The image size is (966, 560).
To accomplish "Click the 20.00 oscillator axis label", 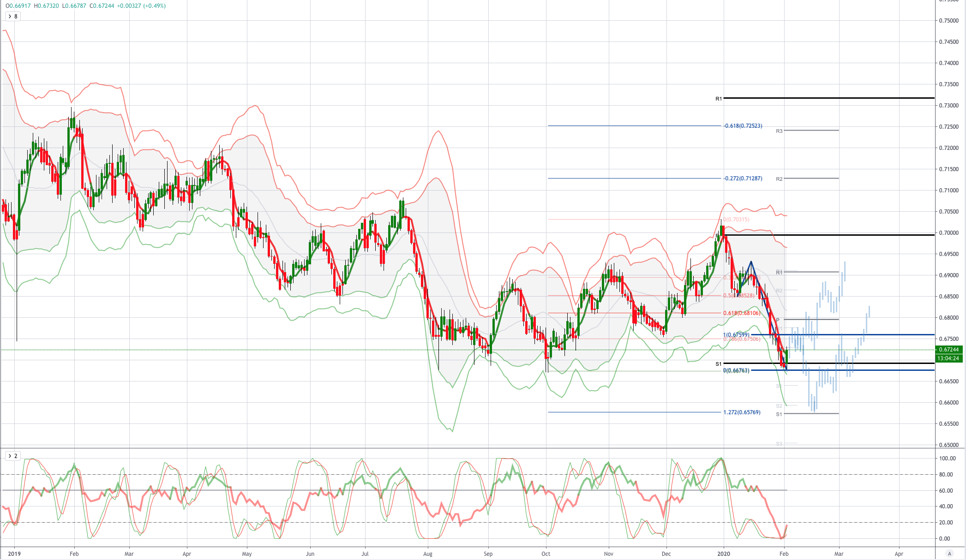I will [x=946, y=523].
